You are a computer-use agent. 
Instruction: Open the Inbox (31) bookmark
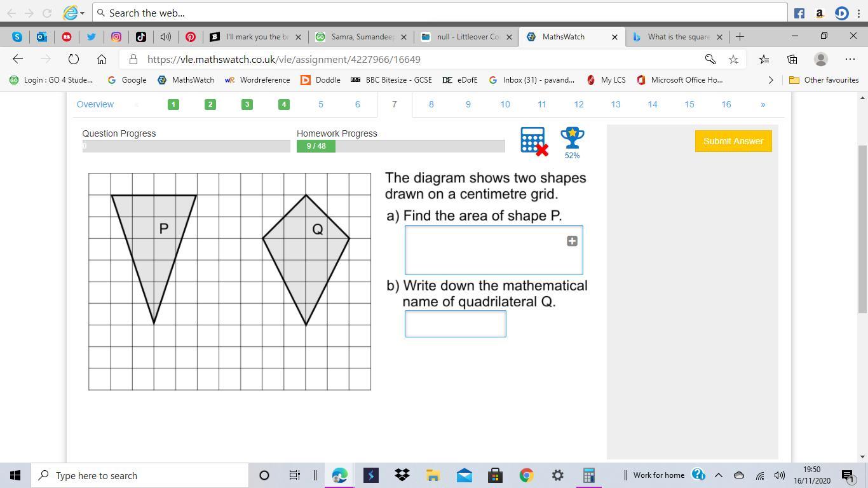[x=531, y=80]
